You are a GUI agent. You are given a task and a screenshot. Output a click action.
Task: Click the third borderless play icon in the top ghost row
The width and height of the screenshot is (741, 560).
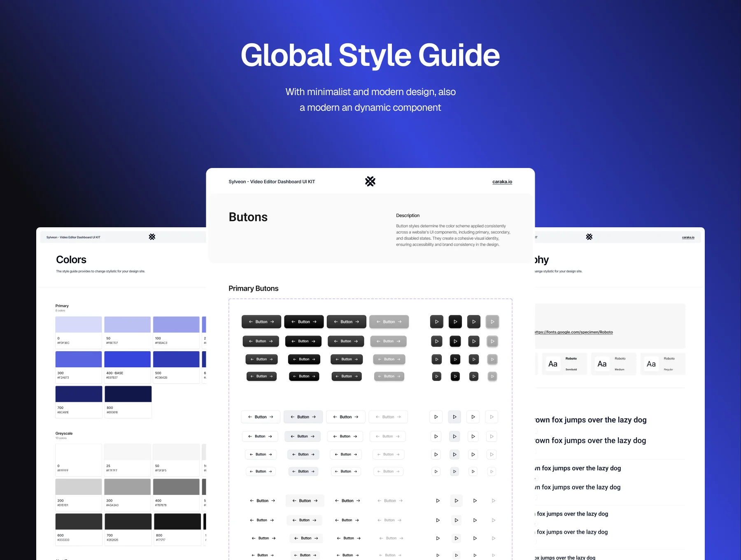point(475,501)
